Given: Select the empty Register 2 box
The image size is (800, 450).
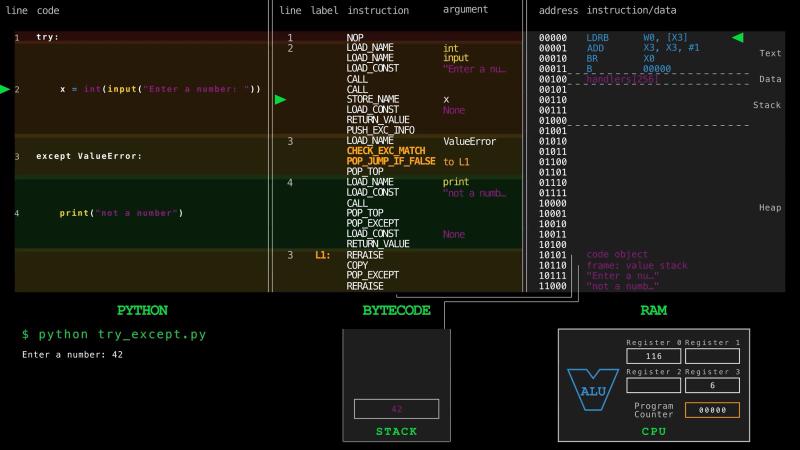Looking at the screenshot, I should [x=654, y=385].
